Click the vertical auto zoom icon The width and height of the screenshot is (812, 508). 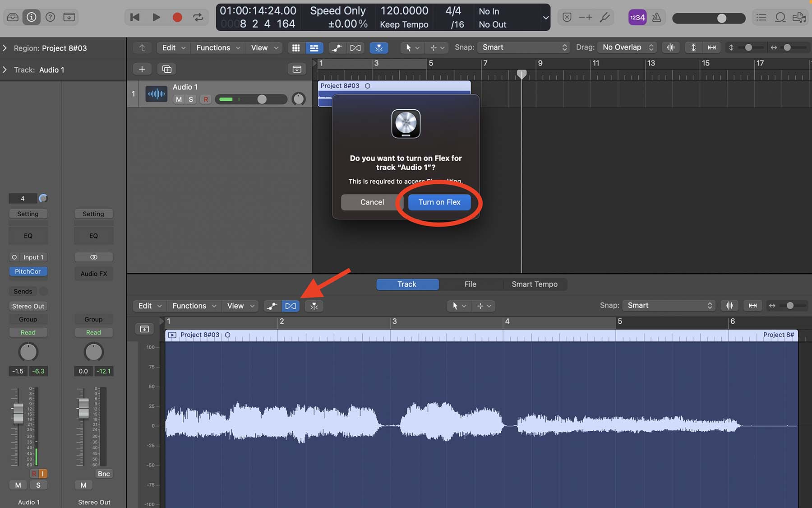(693, 47)
